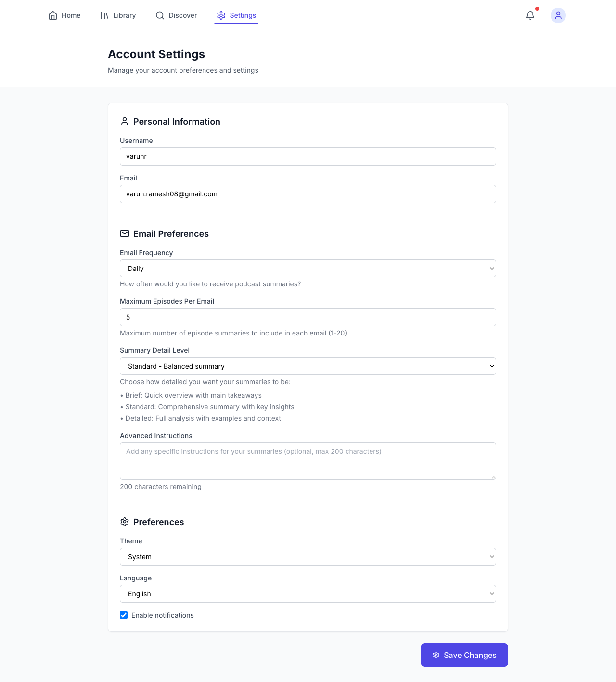Open the Email Frequency dropdown showing Daily
Viewport: 616px width, 682px height.
[308, 268]
